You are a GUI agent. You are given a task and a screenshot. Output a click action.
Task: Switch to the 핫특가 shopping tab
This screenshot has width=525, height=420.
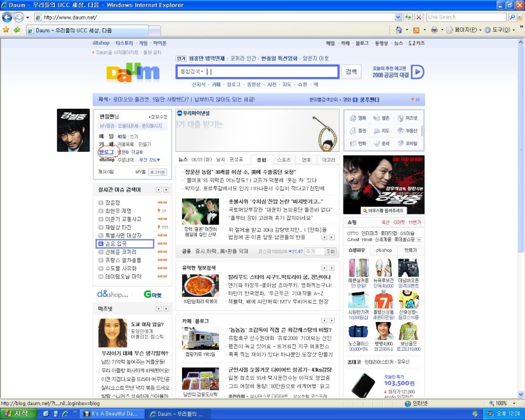tap(411, 250)
